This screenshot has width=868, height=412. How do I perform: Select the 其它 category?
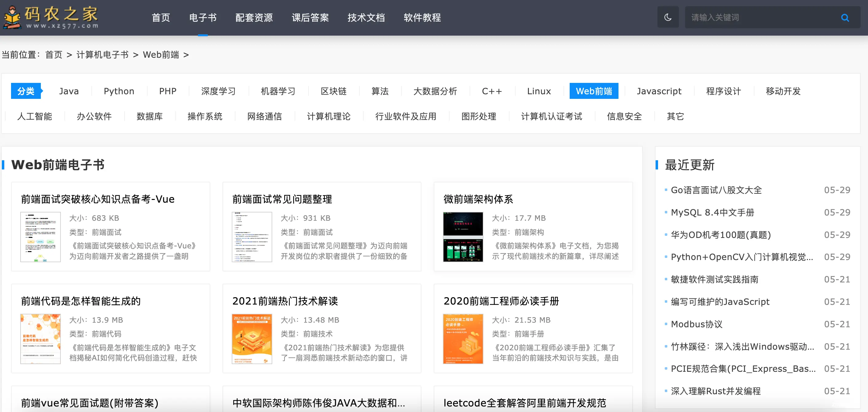click(x=675, y=116)
